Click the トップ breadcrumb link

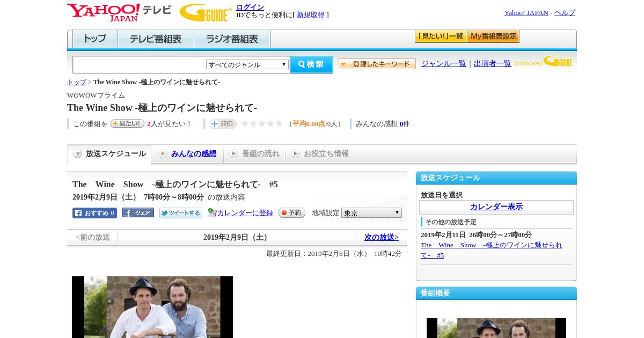point(77,82)
